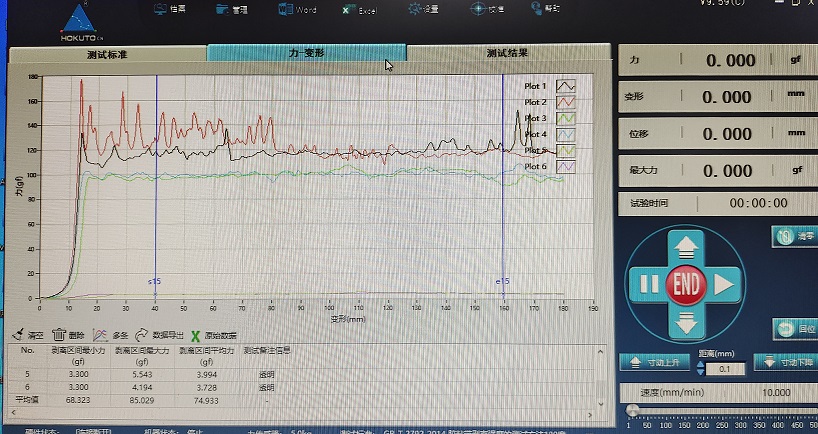Switch to the 测试结果 tab

point(506,53)
